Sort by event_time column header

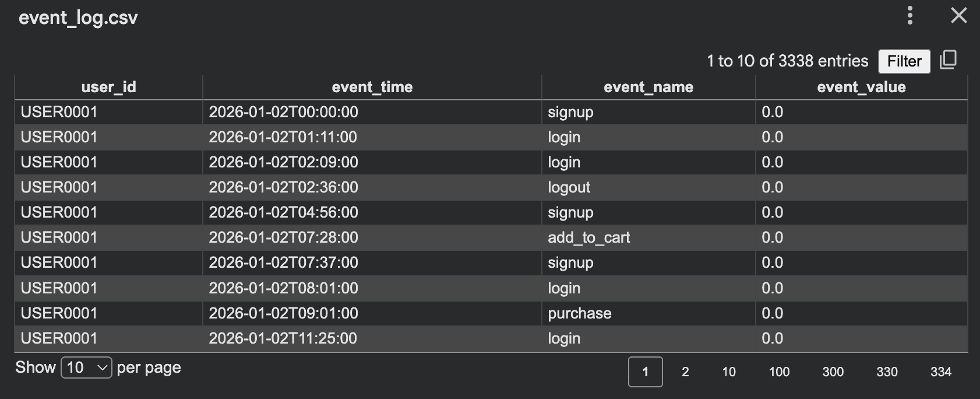coord(372,87)
